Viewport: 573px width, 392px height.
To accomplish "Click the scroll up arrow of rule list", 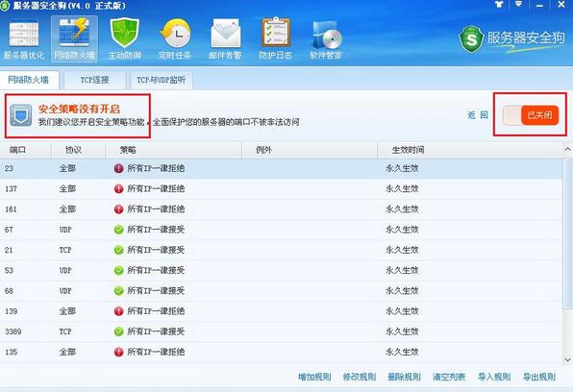I will pos(567,149).
